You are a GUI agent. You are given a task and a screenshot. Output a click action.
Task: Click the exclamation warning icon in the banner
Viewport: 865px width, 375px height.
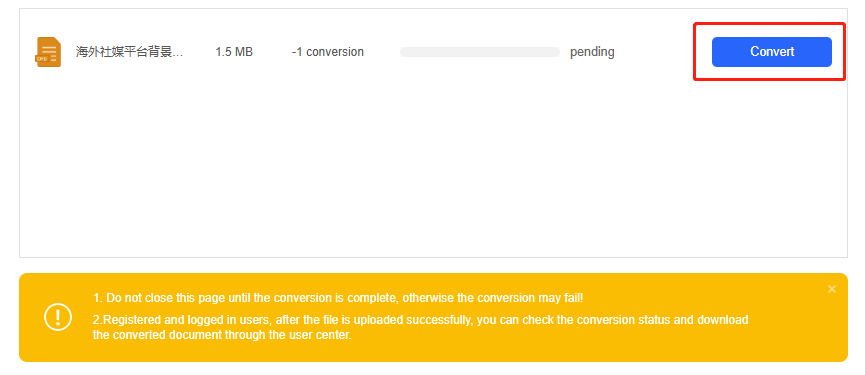click(58, 317)
